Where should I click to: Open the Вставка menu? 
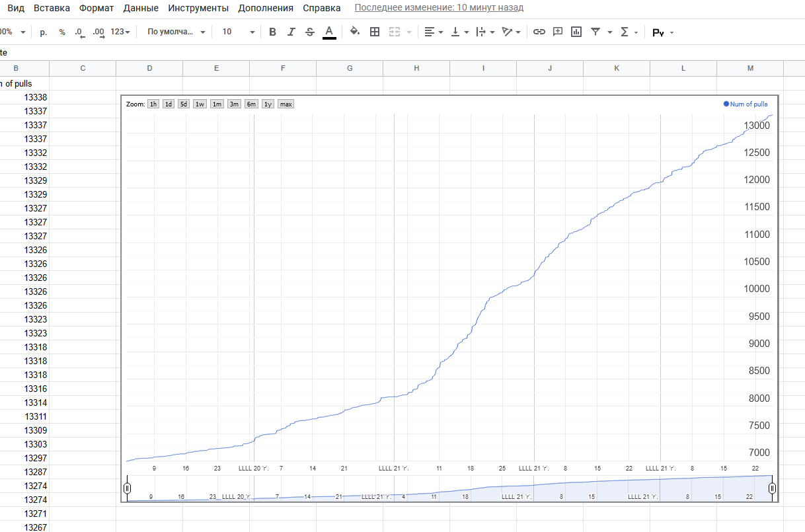(52, 8)
